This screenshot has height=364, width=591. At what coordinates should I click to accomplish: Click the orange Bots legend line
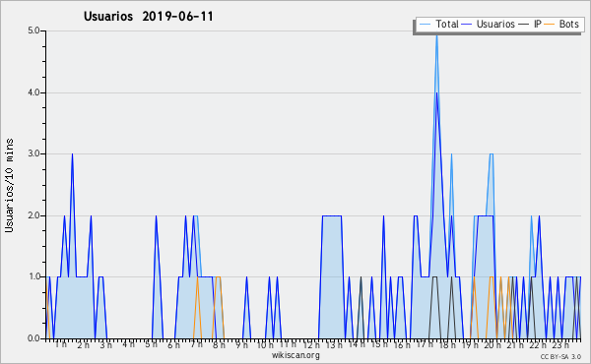coord(550,25)
